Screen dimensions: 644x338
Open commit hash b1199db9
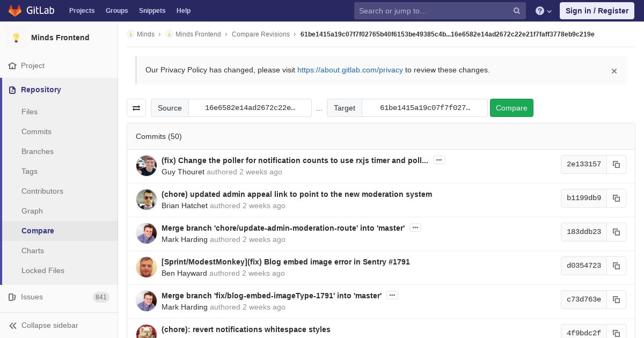pos(584,198)
